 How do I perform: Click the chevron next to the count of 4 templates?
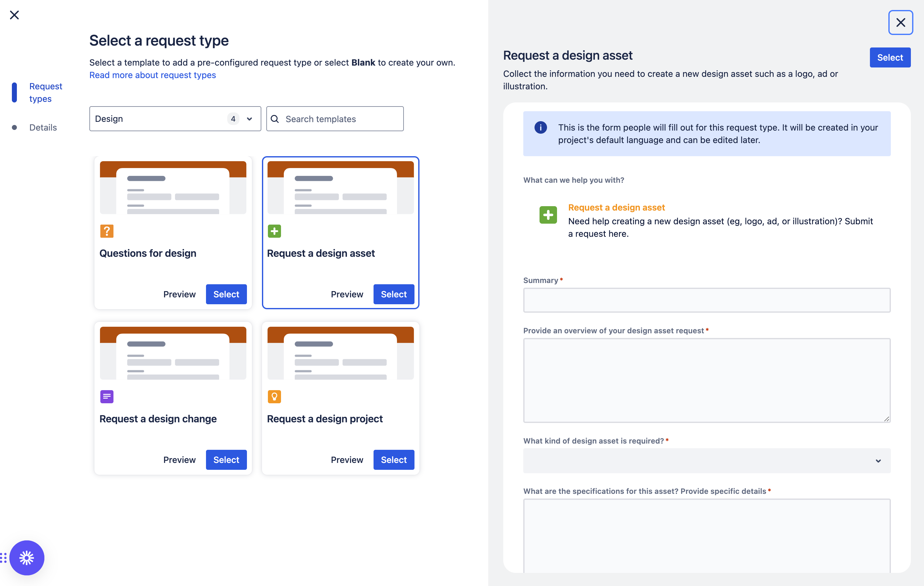[x=249, y=118]
